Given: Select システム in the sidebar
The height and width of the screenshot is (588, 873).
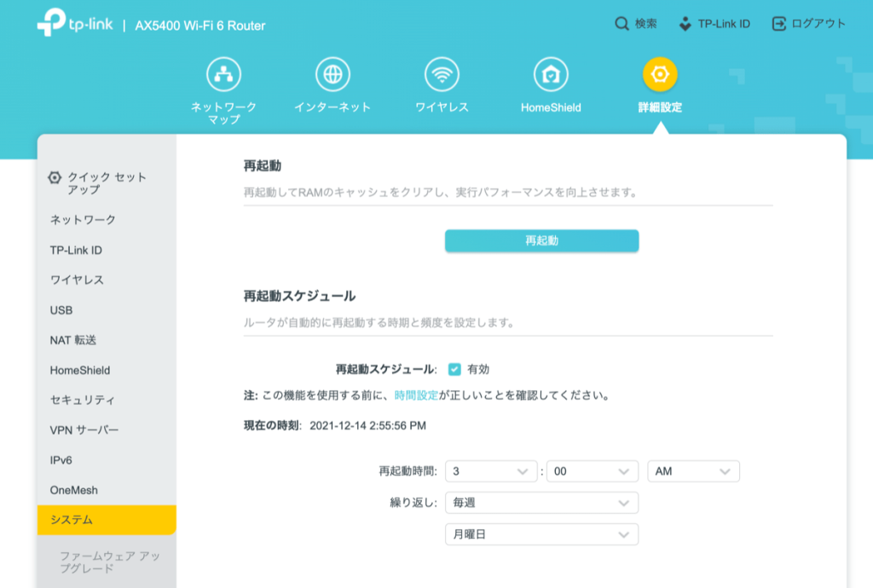Looking at the screenshot, I should tap(107, 520).
